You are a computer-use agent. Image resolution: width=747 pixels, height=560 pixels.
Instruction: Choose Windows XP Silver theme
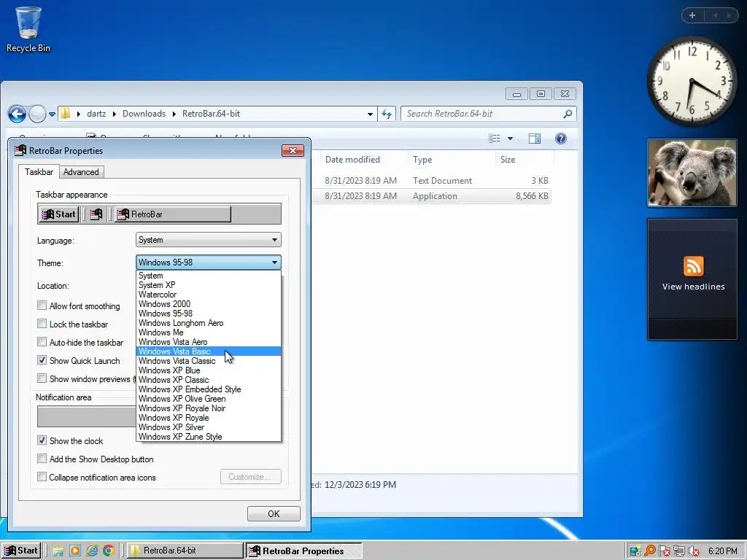tap(208, 427)
